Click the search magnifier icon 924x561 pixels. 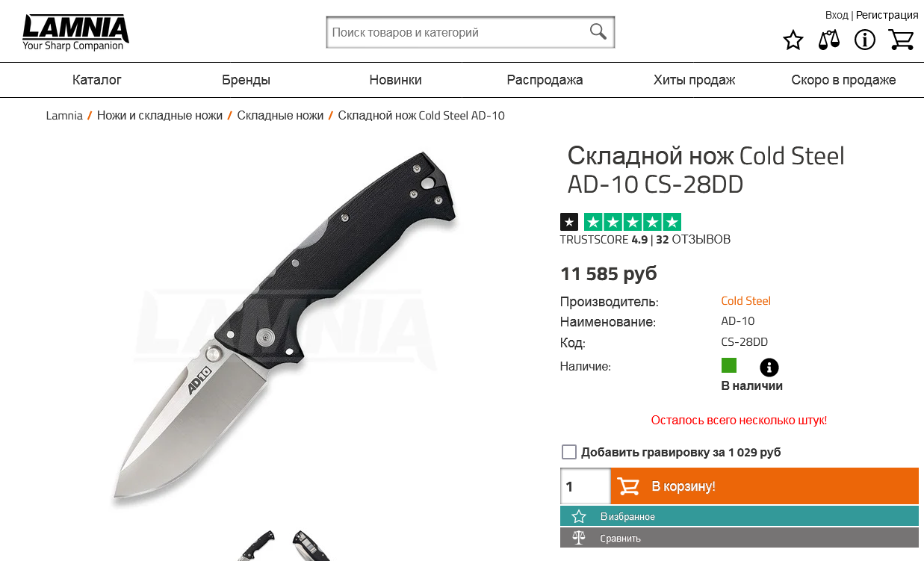[x=598, y=31]
